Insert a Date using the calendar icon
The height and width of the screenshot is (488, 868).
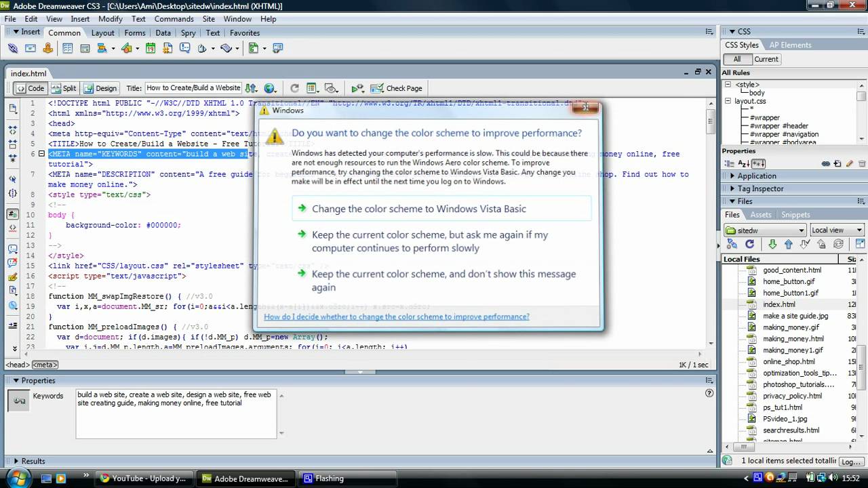(x=150, y=48)
